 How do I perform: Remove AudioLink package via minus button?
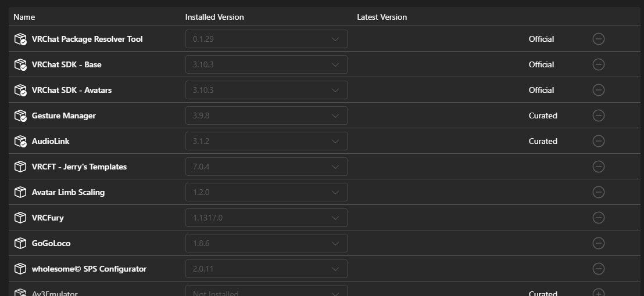click(599, 141)
